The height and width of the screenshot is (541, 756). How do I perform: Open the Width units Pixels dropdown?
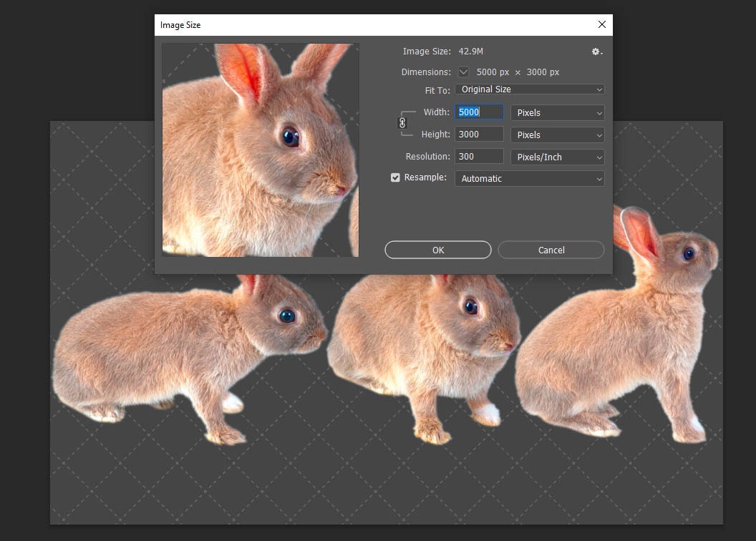557,112
